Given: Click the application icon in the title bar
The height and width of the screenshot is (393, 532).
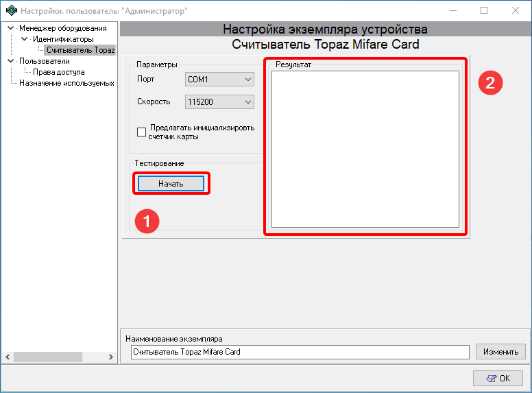Looking at the screenshot, I should (12, 10).
